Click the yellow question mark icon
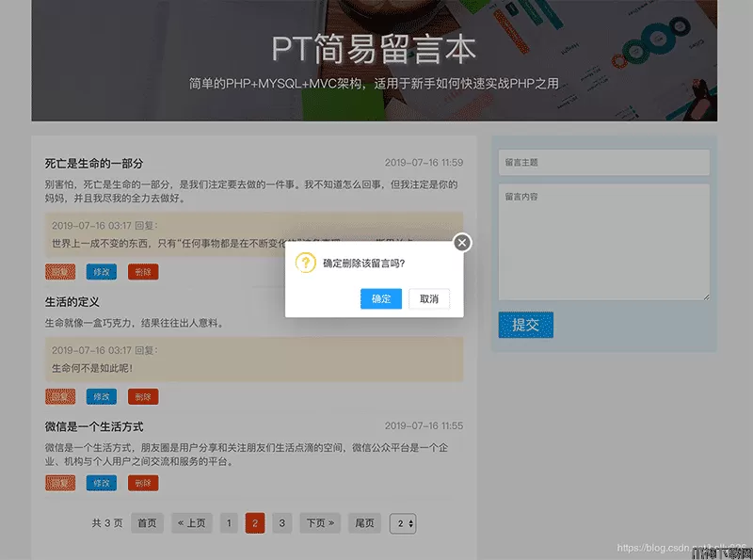 point(305,263)
